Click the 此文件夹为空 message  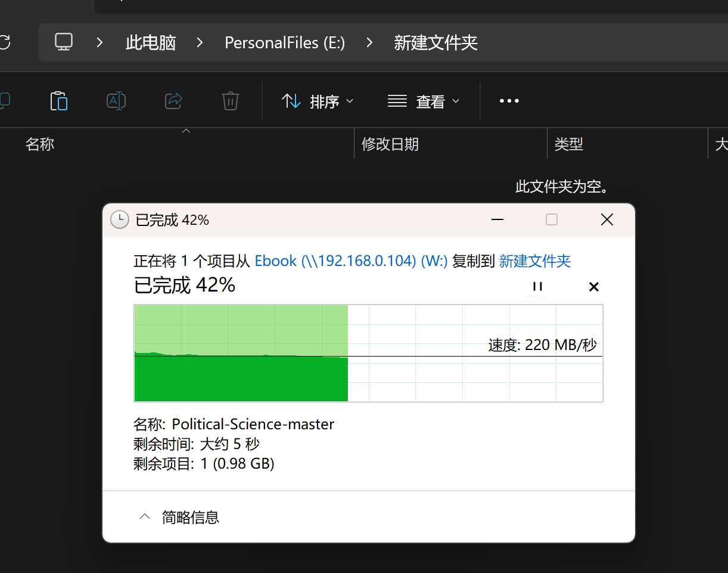pyautogui.click(x=562, y=187)
